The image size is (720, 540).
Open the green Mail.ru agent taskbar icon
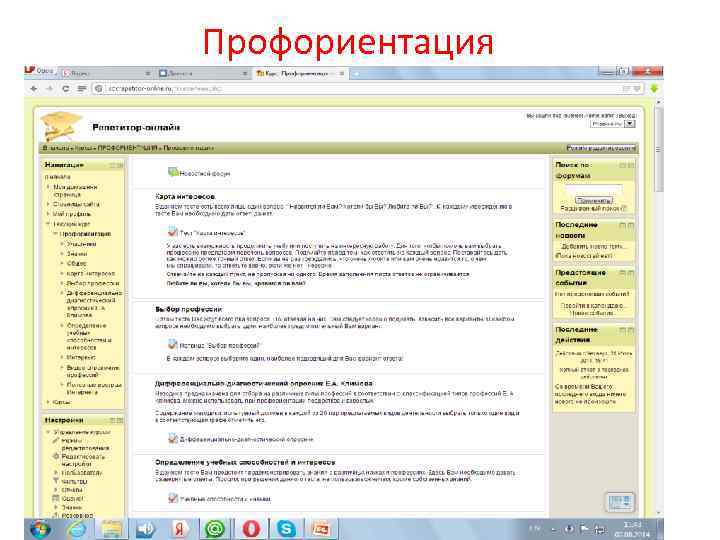[x=214, y=529]
